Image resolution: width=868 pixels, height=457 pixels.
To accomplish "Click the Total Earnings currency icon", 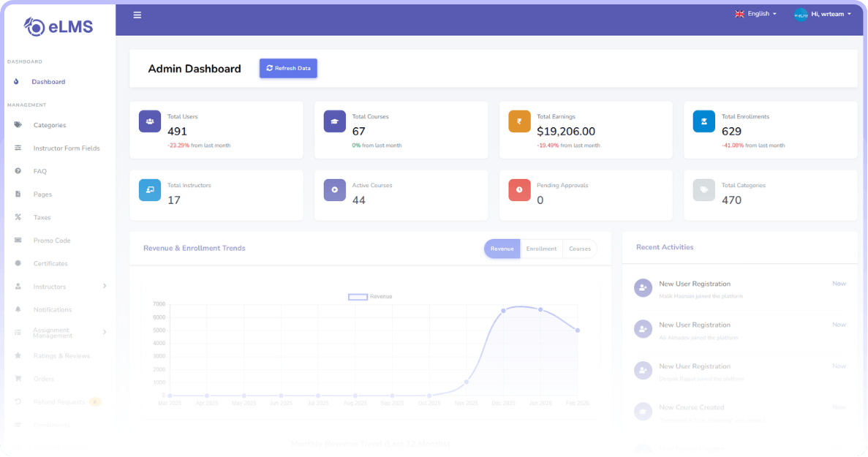I will pos(519,121).
